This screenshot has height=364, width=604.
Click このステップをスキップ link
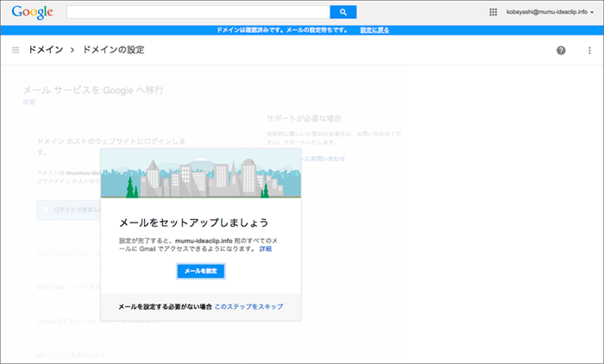tap(249, 306)
